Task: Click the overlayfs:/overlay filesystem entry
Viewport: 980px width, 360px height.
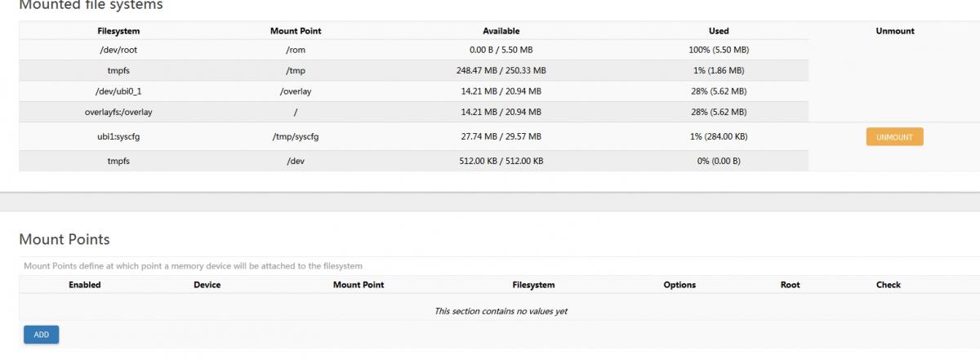Action: point(118,112)
